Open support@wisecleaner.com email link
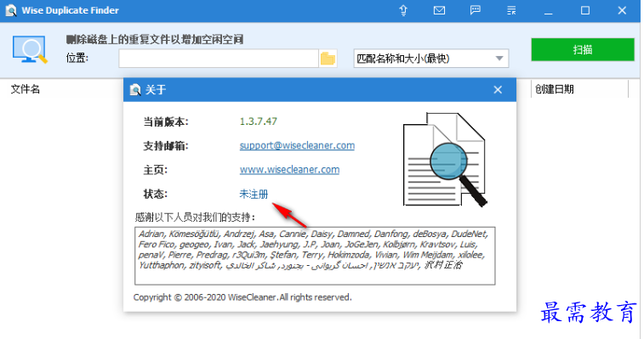644x339 pixels. pos(297,145)
